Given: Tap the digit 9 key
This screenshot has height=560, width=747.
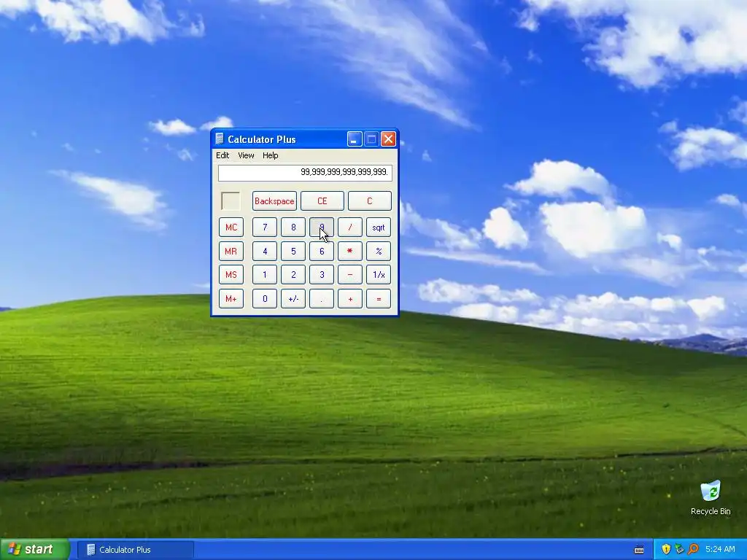Looking at the screenshot, I should (x=322, y=227).
